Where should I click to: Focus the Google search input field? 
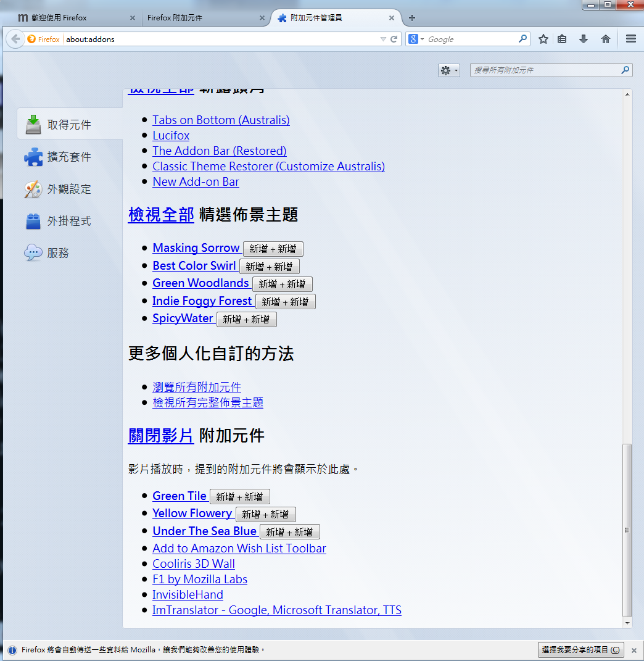(x=472, y=39)
